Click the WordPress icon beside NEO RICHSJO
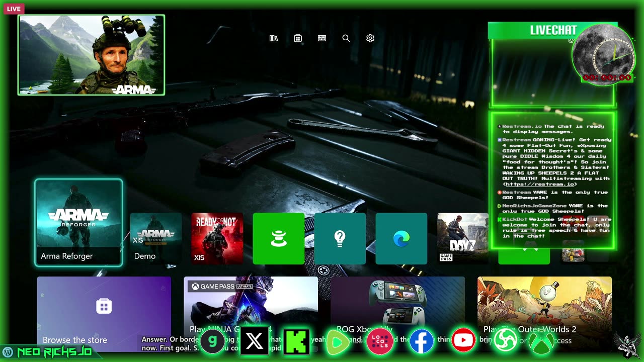Screen dimensions: 644x362 [8, 352]
